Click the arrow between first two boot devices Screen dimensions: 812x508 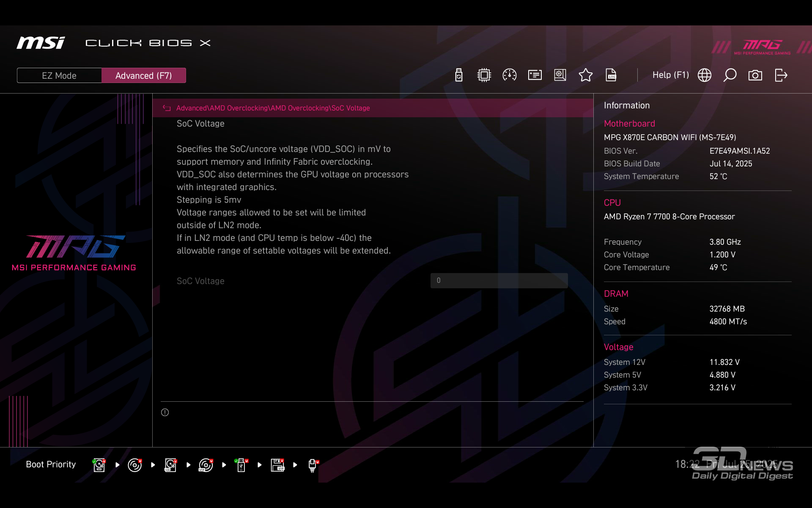click(x=118, y=465)
